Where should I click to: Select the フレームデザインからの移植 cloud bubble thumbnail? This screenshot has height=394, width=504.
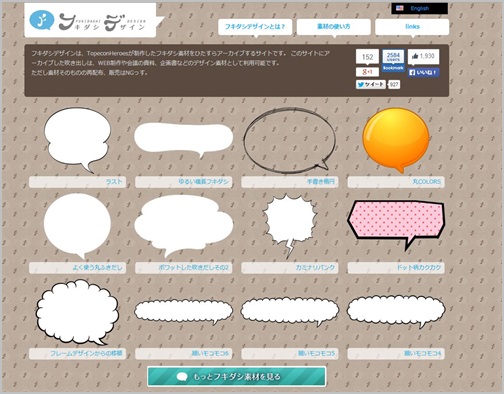(77, 312)
